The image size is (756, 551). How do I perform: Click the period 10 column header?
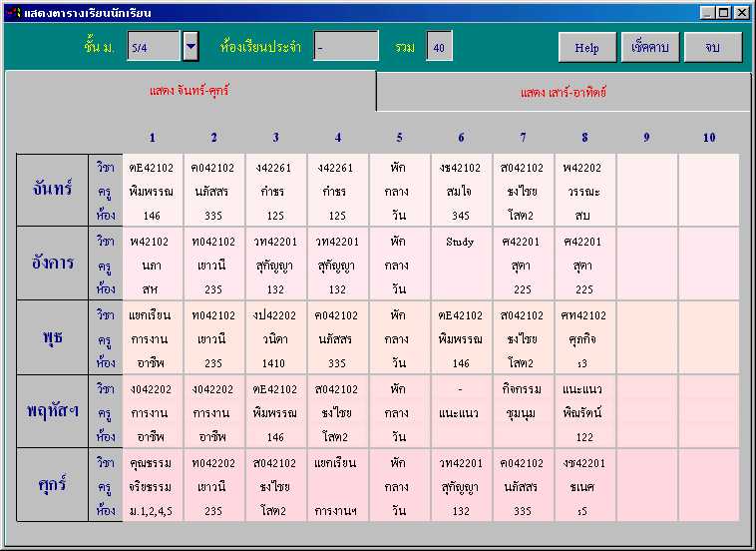pyautogui.click(x=709, y=138)
